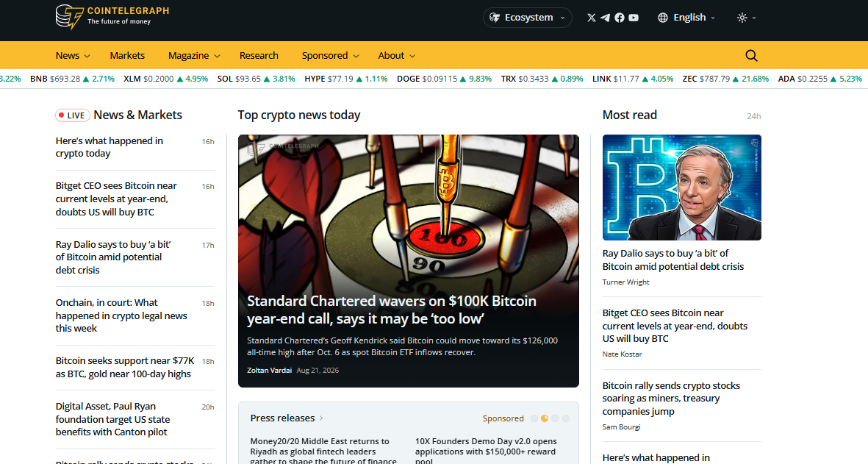Open the YouTube social icon

click(634, 18)
